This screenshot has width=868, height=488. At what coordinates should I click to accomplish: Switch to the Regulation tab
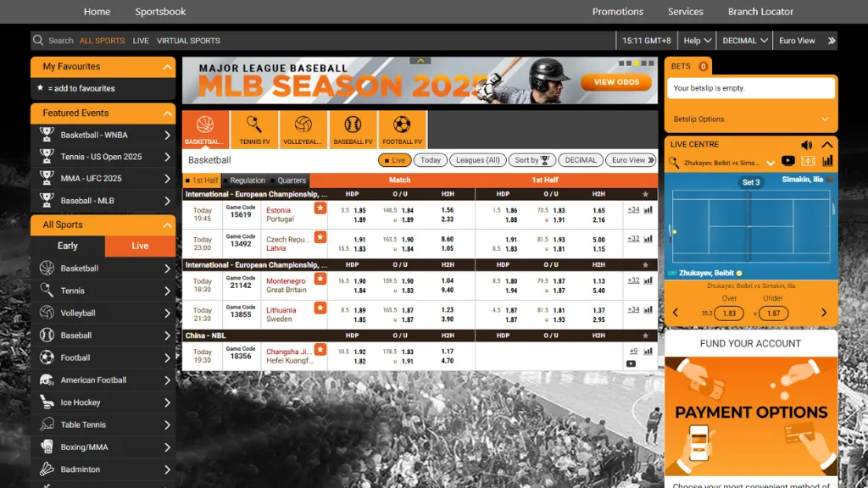[x=244, y=180]
